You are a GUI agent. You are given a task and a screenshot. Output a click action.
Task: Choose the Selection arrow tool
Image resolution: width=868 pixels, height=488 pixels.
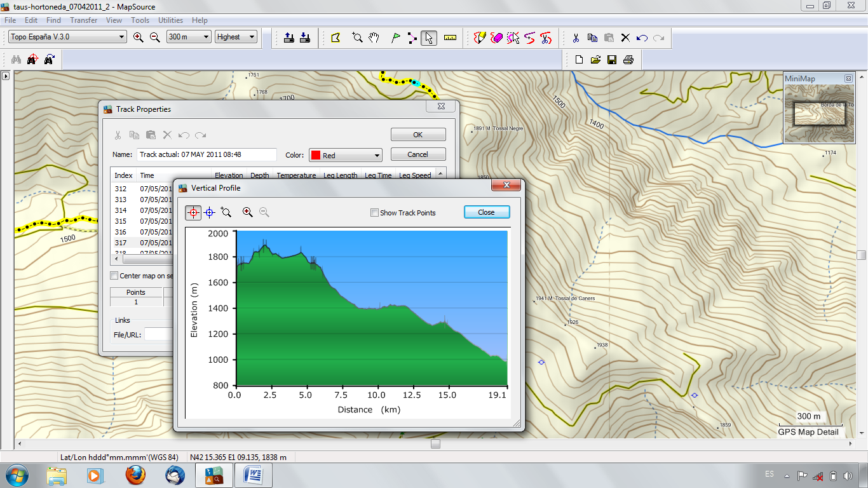(x=429, y=38)
